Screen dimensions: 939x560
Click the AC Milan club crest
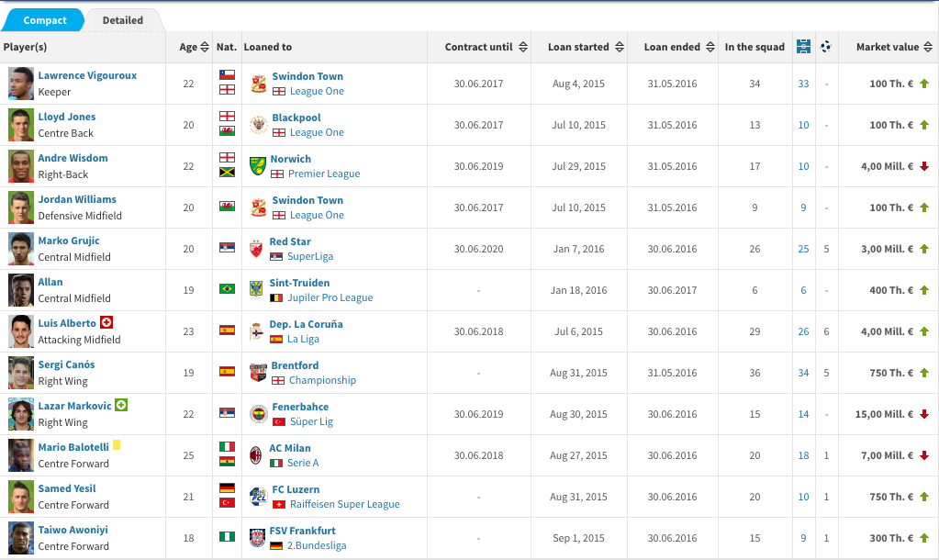(x=257, y=455)
